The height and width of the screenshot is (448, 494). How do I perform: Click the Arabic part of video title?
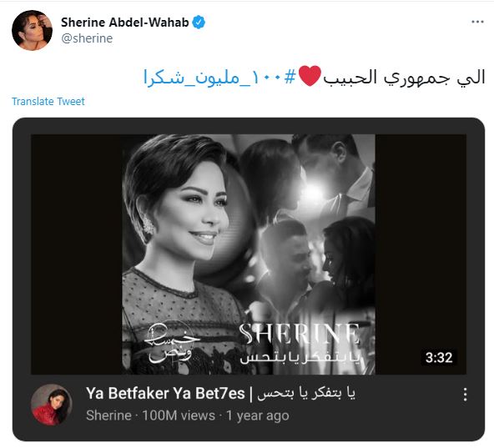306,393
